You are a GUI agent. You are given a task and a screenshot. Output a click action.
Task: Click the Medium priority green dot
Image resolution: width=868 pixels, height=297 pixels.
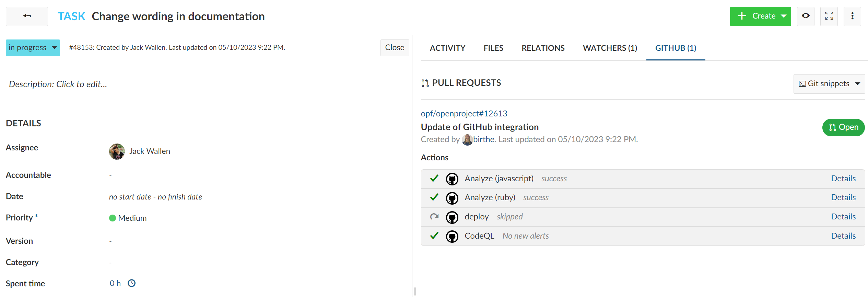click(113, 218)
